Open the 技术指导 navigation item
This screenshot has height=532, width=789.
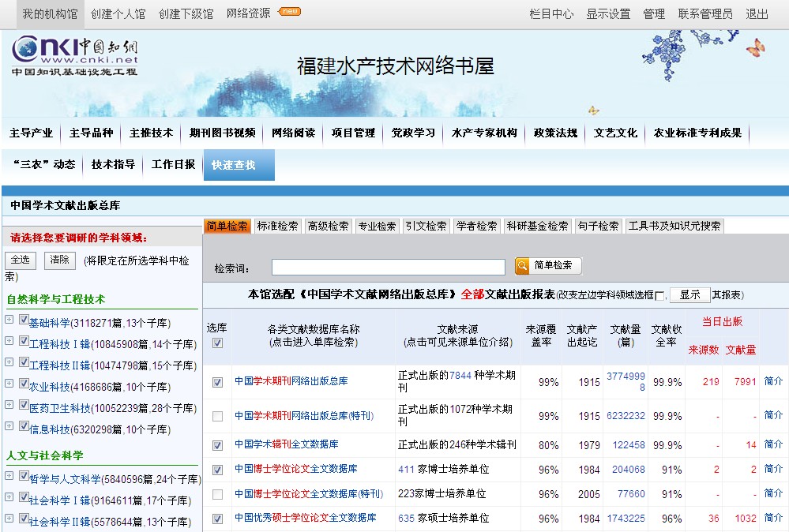point(113,164)
